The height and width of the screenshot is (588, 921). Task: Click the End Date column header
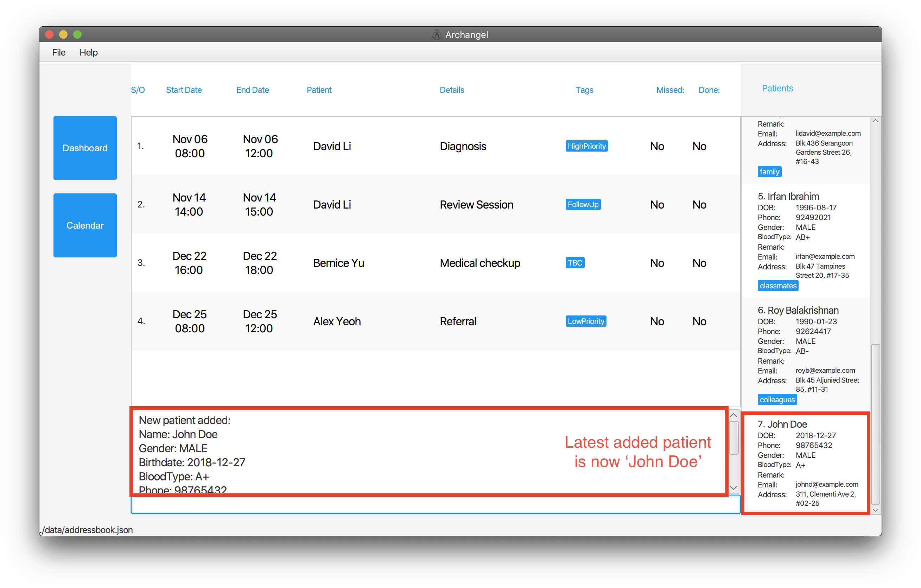[253, 90]
